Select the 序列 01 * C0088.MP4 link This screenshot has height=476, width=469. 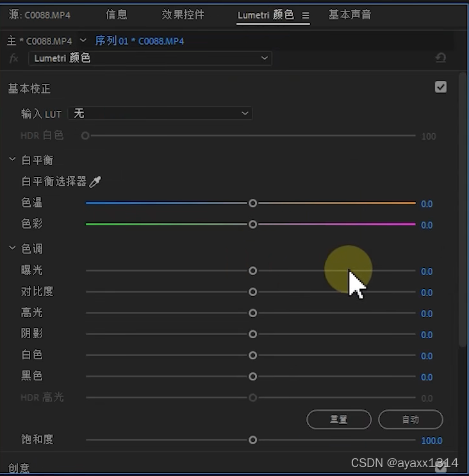(140, 41)
